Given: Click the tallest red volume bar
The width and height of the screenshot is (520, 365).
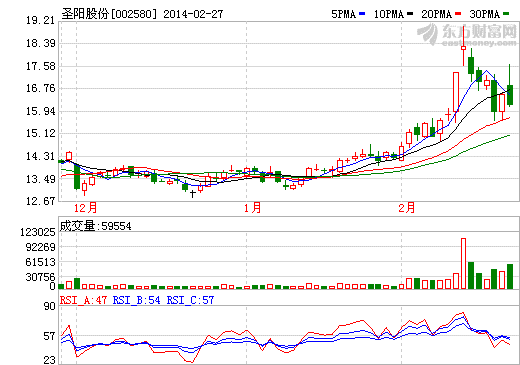Looking at the screenshot, I should 463,263.
